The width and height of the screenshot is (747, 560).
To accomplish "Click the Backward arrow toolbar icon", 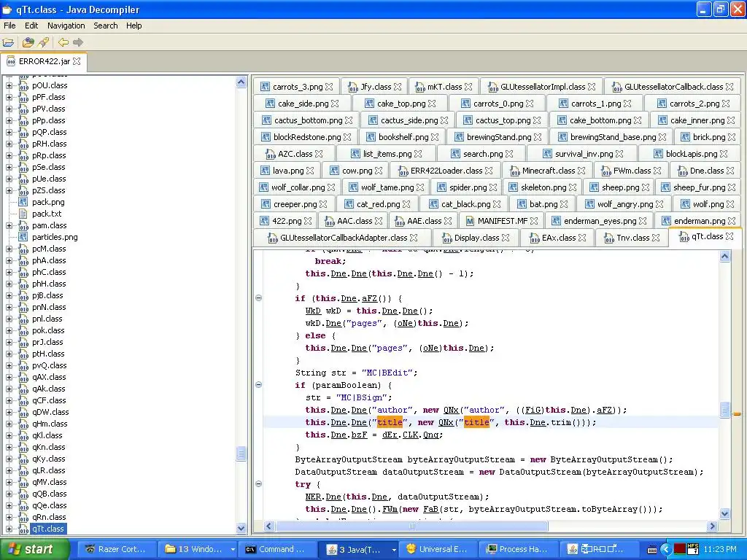I will [63, 42].
